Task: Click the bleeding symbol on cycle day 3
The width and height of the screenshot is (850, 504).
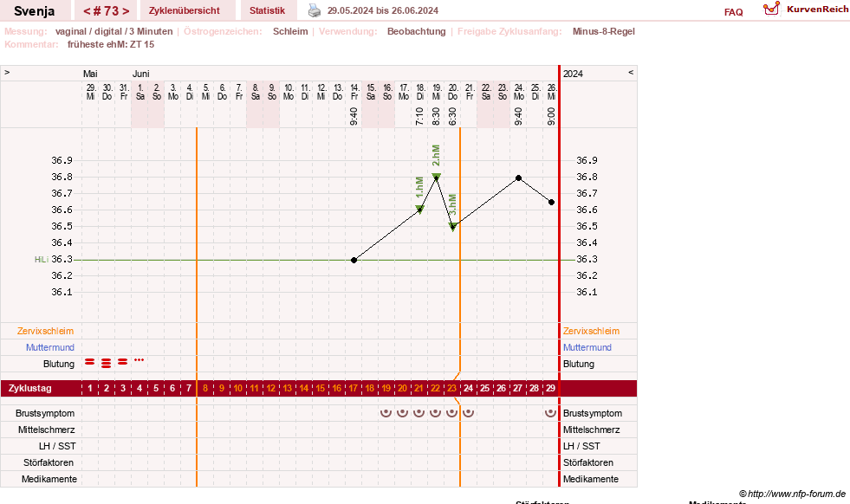Action: click(x=123, y=361)
